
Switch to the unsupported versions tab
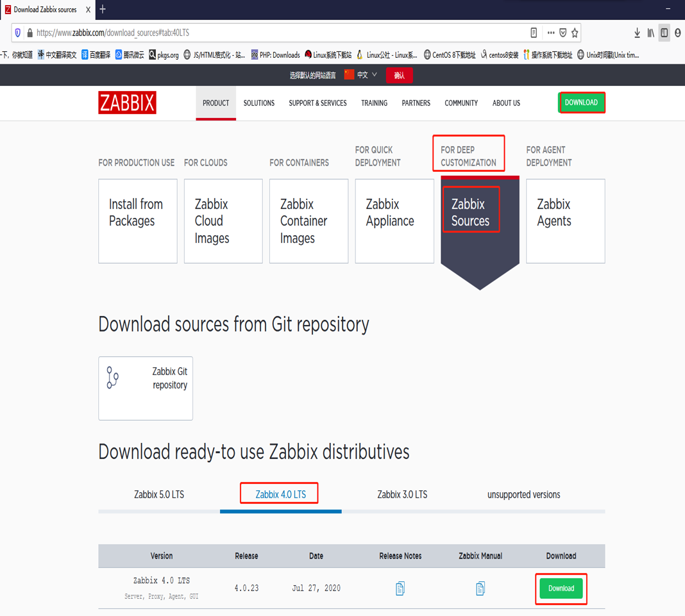[524, 495]
